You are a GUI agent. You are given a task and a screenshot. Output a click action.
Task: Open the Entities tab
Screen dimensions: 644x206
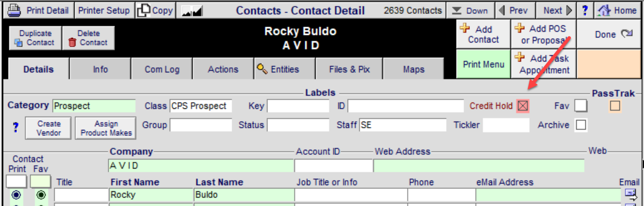285,69
